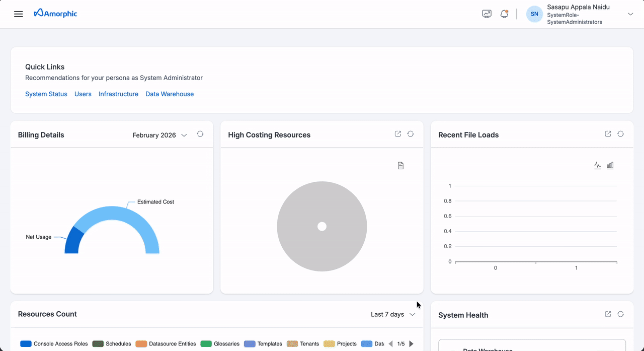Select Infrastructure from Quick Links

click(118, 94)
